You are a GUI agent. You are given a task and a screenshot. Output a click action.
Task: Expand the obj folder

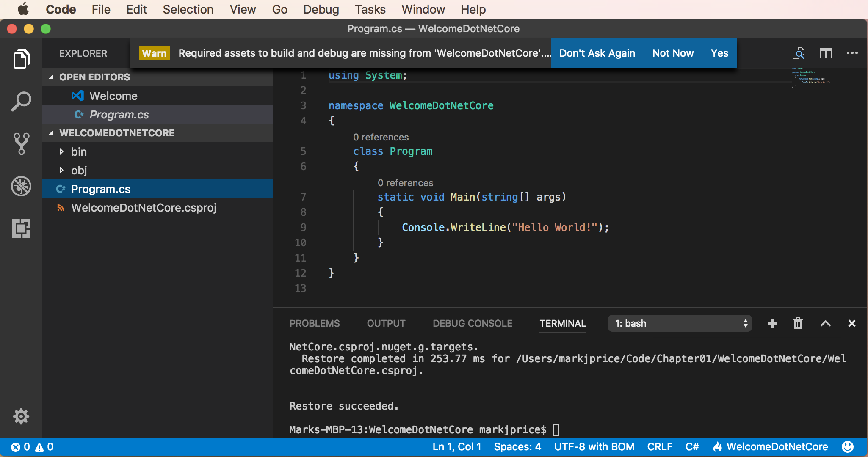tap(62, 170)
